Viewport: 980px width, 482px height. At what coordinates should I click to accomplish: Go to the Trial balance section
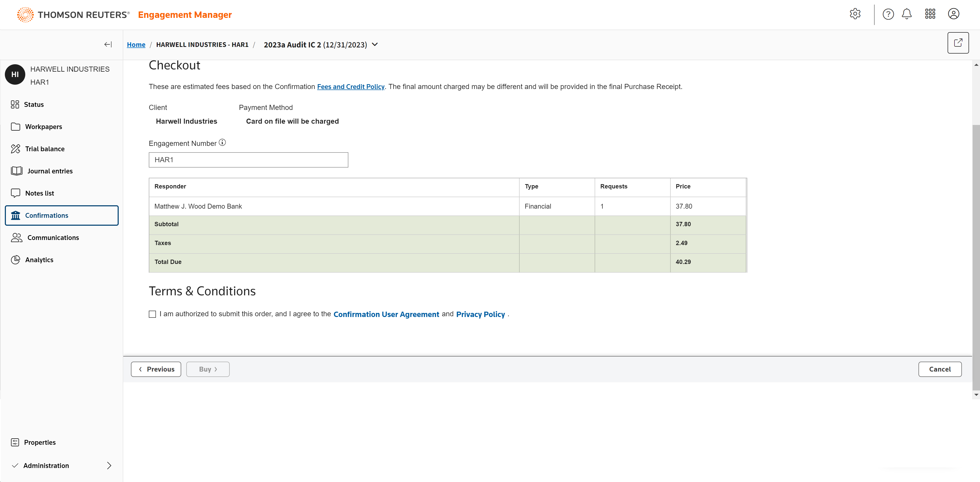pos(44,149)
